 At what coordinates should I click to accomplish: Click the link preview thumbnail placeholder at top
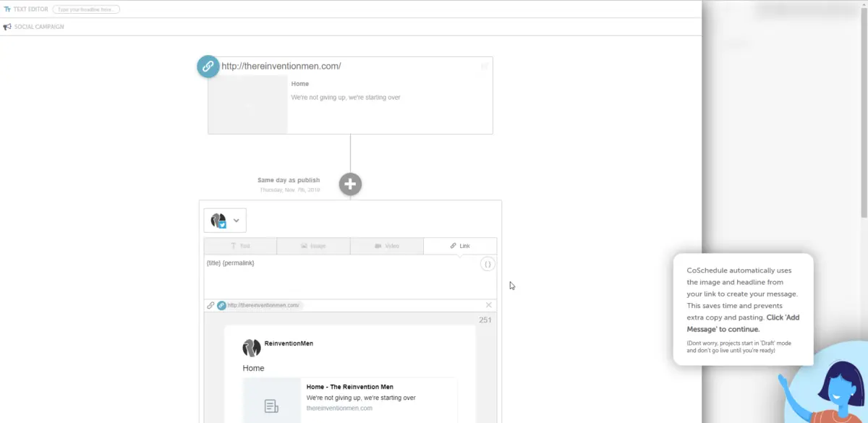(248, 105)
